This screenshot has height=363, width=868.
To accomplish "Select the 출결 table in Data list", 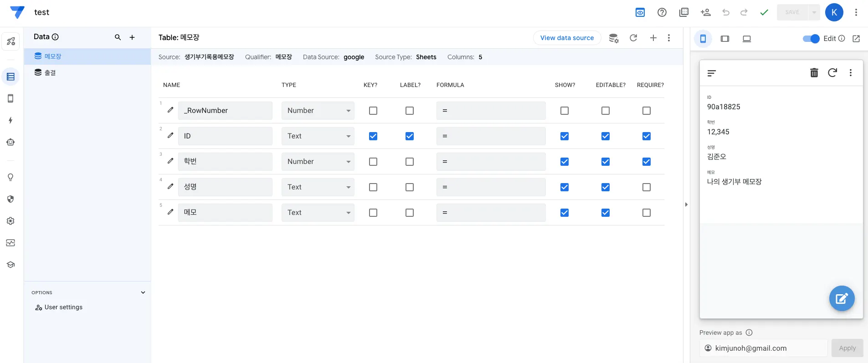I will click(50, 73).
